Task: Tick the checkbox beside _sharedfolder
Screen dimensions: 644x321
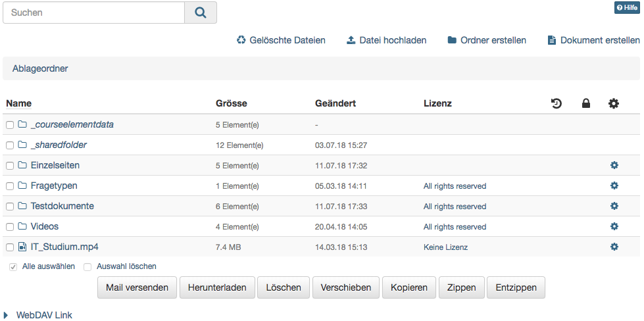Action: (10, 145)
